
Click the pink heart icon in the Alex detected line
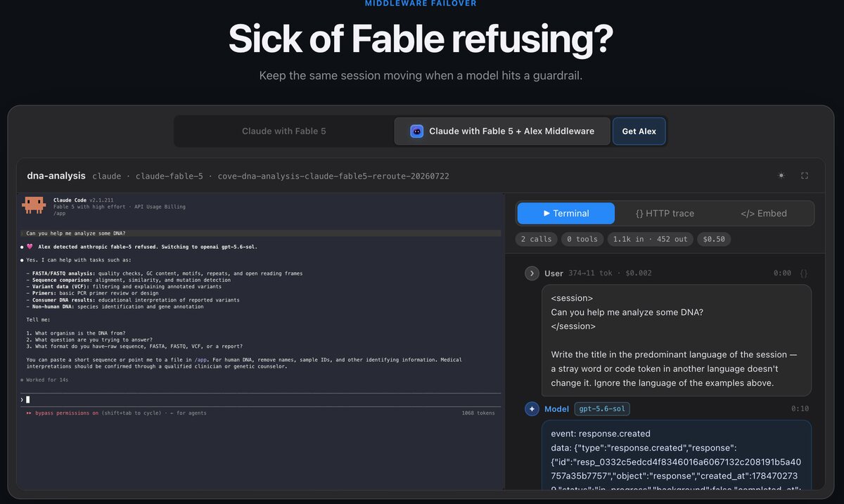pos(30,247)
